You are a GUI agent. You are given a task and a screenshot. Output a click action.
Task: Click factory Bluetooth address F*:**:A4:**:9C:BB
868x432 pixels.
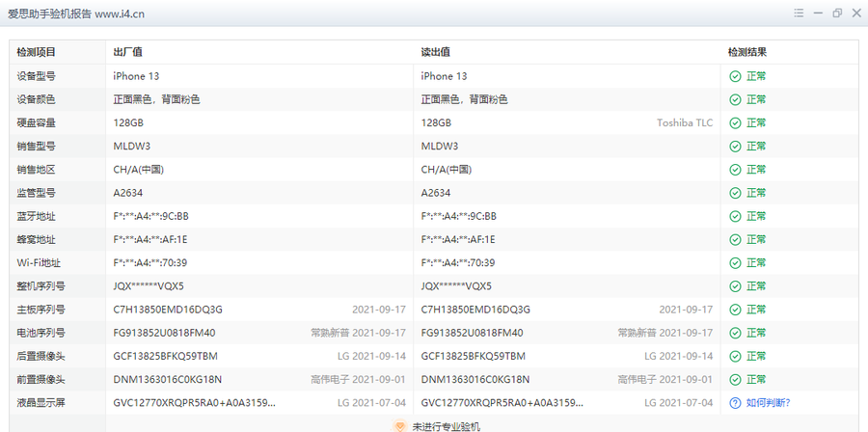tap(151, 216)
